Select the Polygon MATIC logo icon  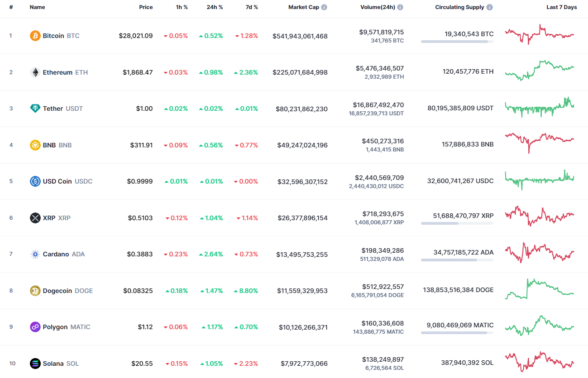(35, 326)
